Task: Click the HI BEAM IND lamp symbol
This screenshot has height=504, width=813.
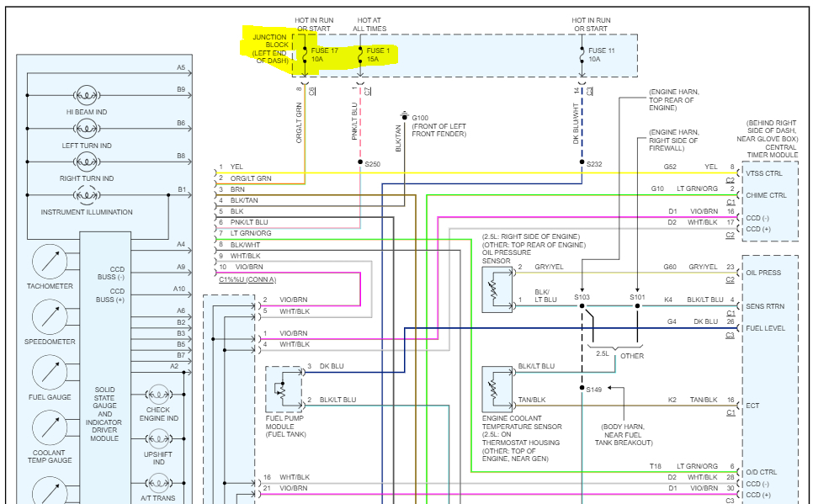Action: tap(86, 95)
